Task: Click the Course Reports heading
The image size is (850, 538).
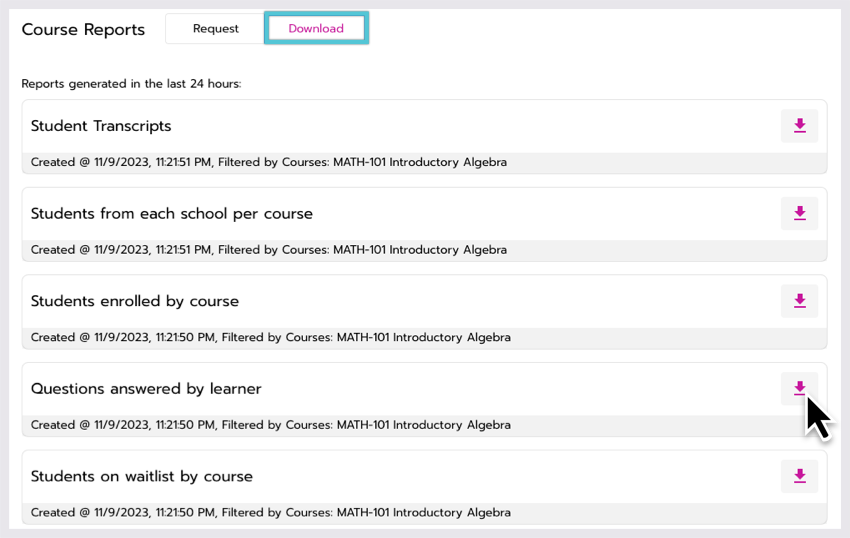Action: [x=83, y=29]
